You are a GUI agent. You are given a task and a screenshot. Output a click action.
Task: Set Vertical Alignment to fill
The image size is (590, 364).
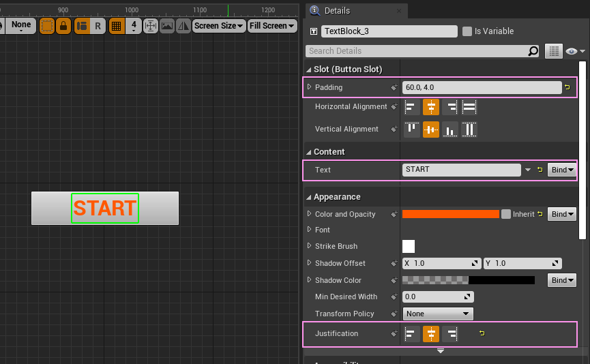[x=469, y=130]
